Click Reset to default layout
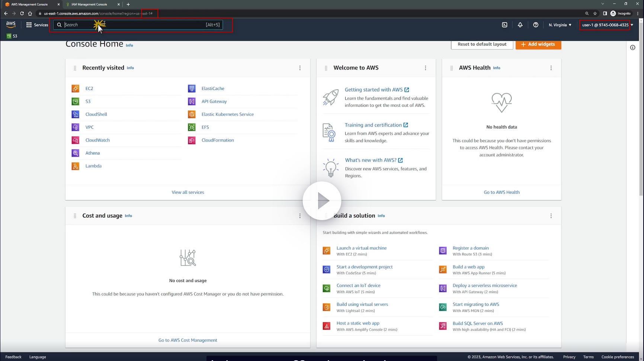The width and height of the screenshot is (644, 361). (x=482, y=44)
